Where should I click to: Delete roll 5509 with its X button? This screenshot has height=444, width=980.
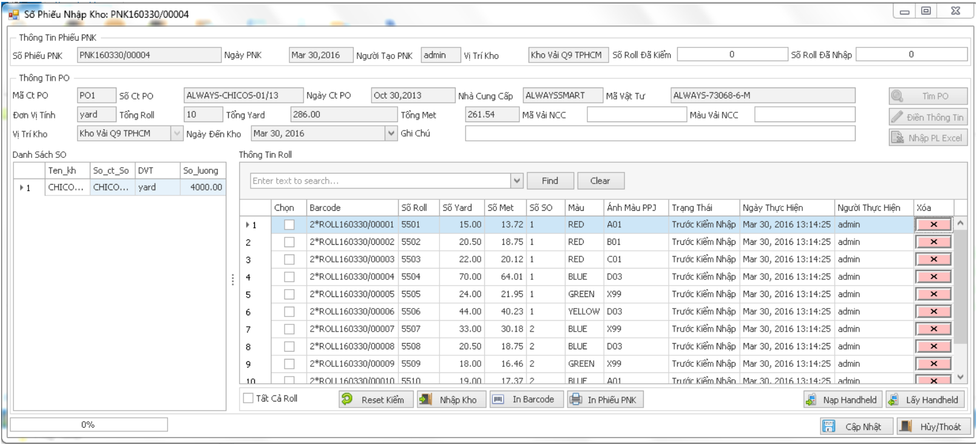(933, 364)
